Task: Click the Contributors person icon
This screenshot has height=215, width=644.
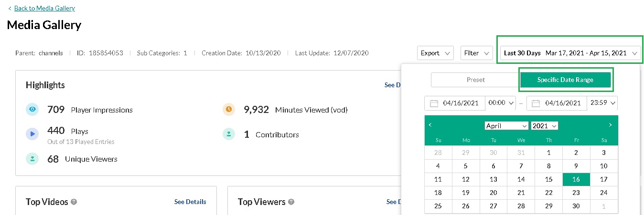Action: coord(229,134)
